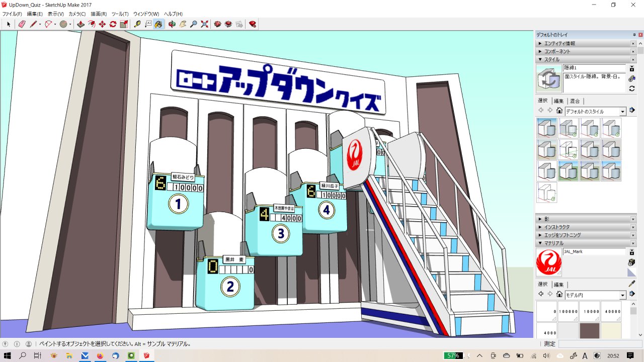
Task: Choose the Offset tool
Action: click(x=92, y=24)
